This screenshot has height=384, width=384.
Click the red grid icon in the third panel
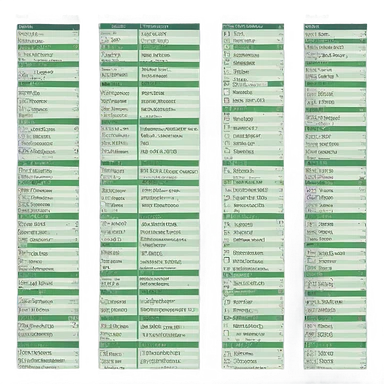pos(227,100)
